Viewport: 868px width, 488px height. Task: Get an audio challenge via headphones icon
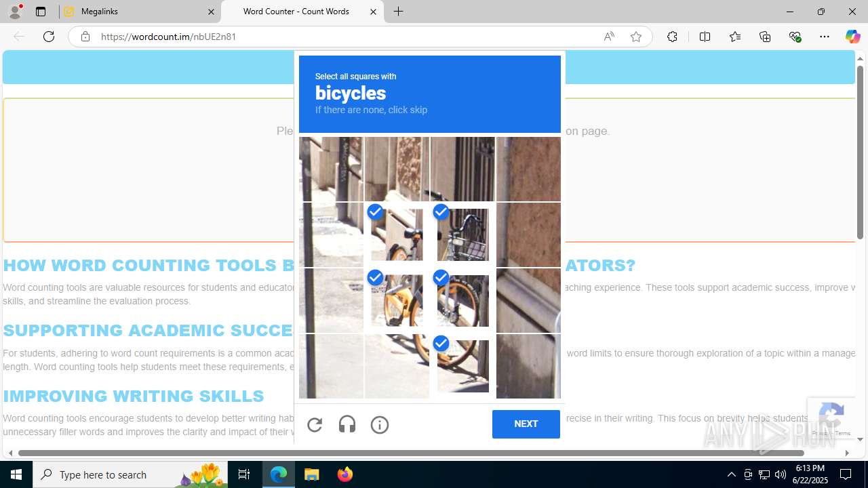click(x=347, y=425)
